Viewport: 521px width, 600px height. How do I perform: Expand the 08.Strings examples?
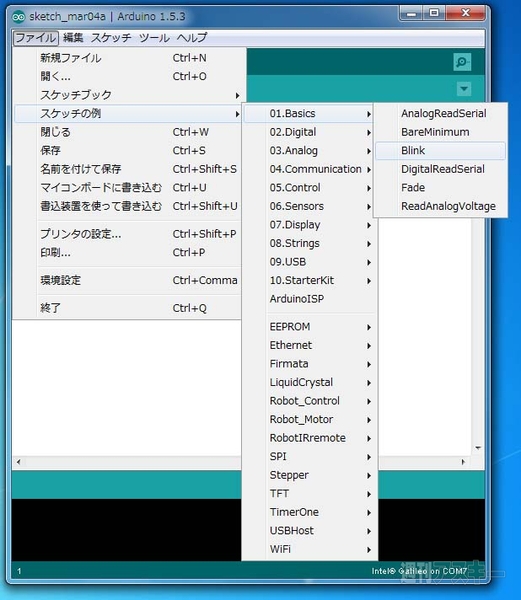coord(309,243)
